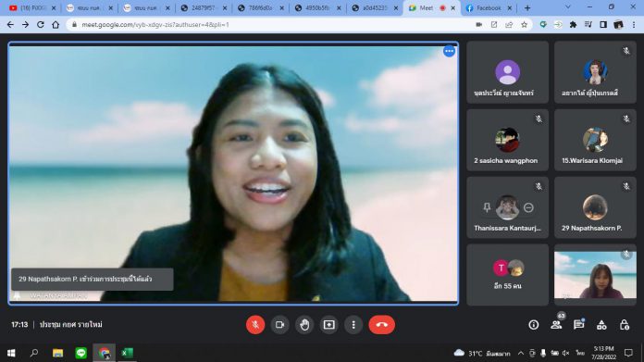Select the 2 sasicha wangphon participant tile
Image resolution: width=644 pixels, height=362 pixels.
pos(507,140)
